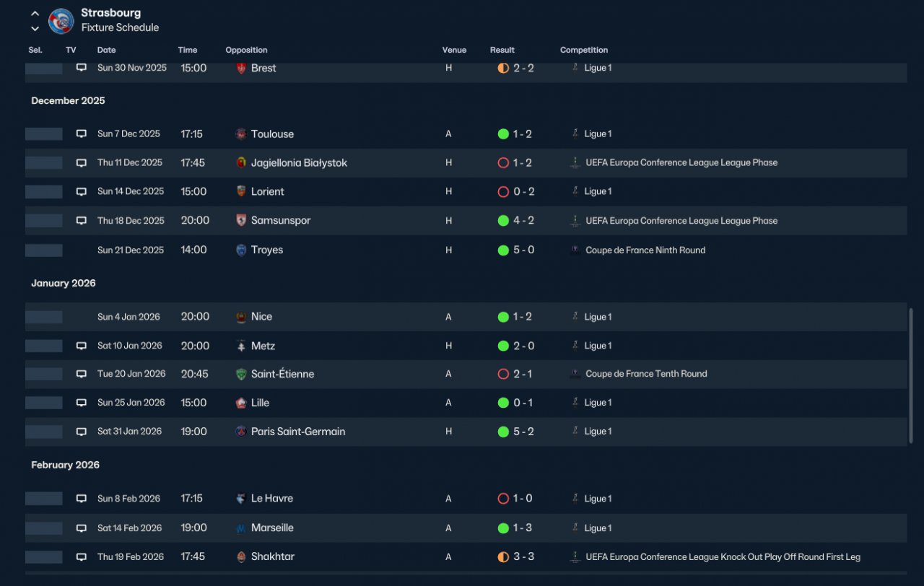Sort fixtures by the Date column header
924x586 pixels.
click(x=107, y=51)
